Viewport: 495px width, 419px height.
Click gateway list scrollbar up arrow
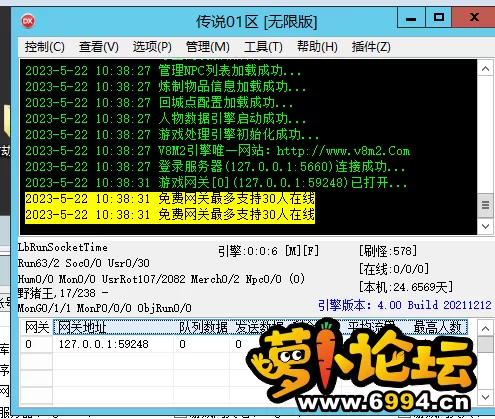[x=486, y=328]
